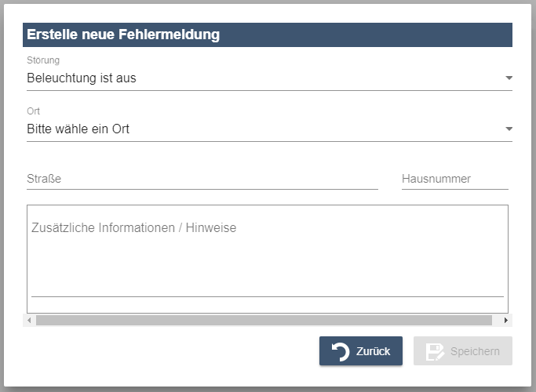The height and width of the screenshot is (392, 536).
Task: Click the 'Erstelle neue Fehlermeldung' header bar
Action: coord(268,34)
